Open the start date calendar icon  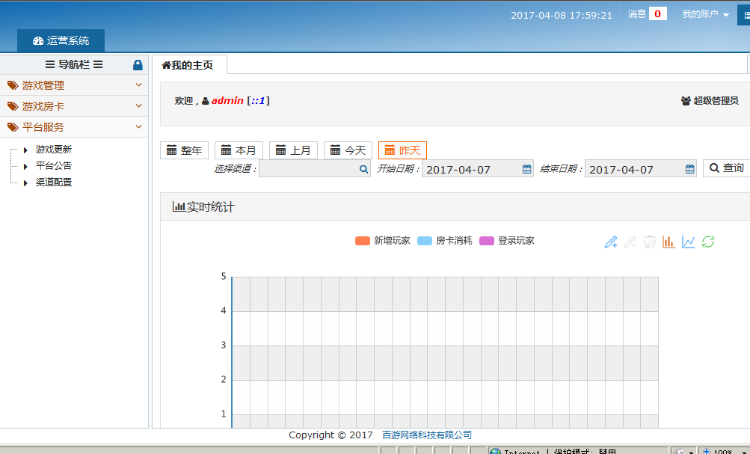[x=527, y=169]
